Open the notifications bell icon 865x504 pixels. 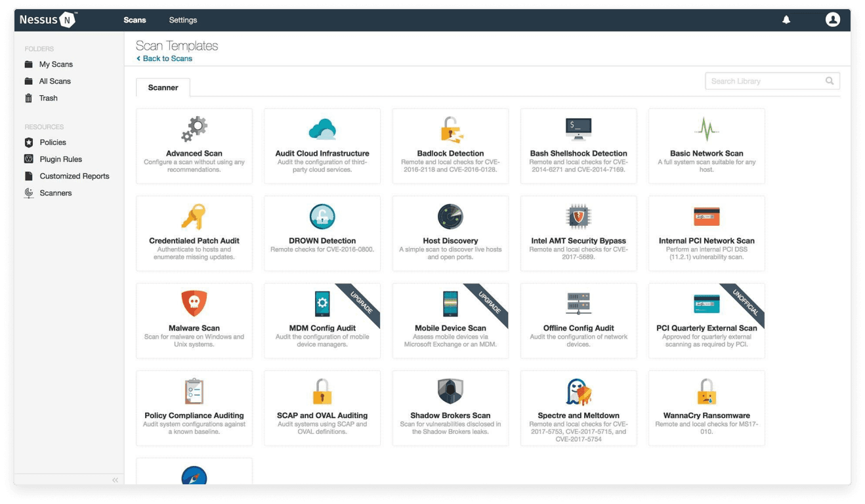pyautogui.click(x=786, y=20)
